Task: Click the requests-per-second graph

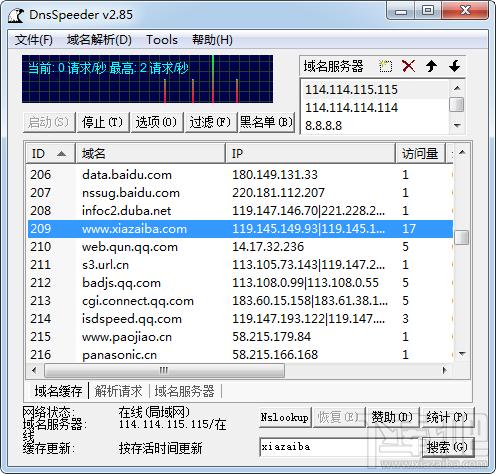Action: click(147, 79)
